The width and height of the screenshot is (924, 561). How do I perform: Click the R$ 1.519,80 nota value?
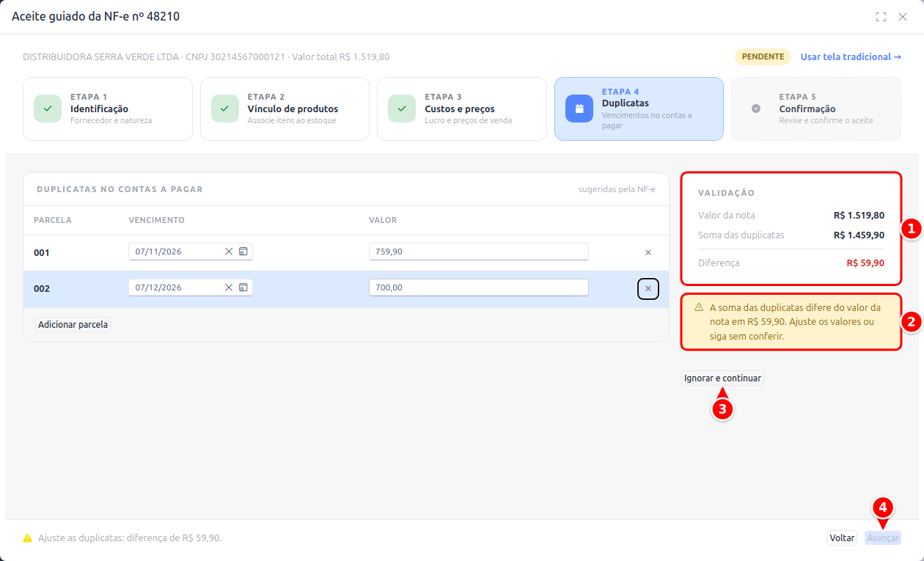point(859,216)
